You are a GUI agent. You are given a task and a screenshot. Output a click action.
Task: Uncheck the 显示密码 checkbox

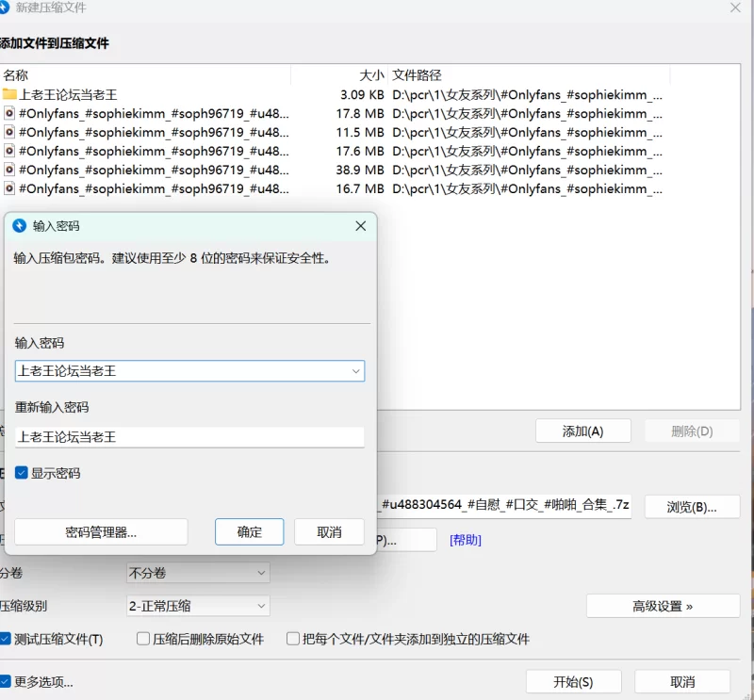22,473
